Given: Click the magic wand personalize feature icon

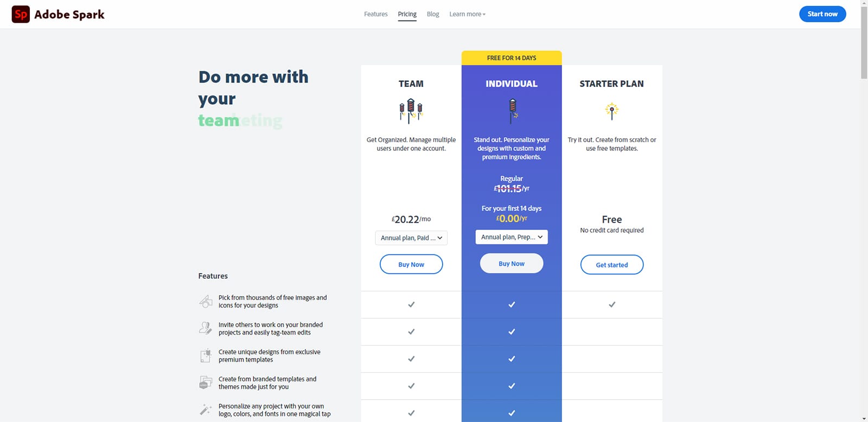Looking at the screenshot, I should [206, 410].
